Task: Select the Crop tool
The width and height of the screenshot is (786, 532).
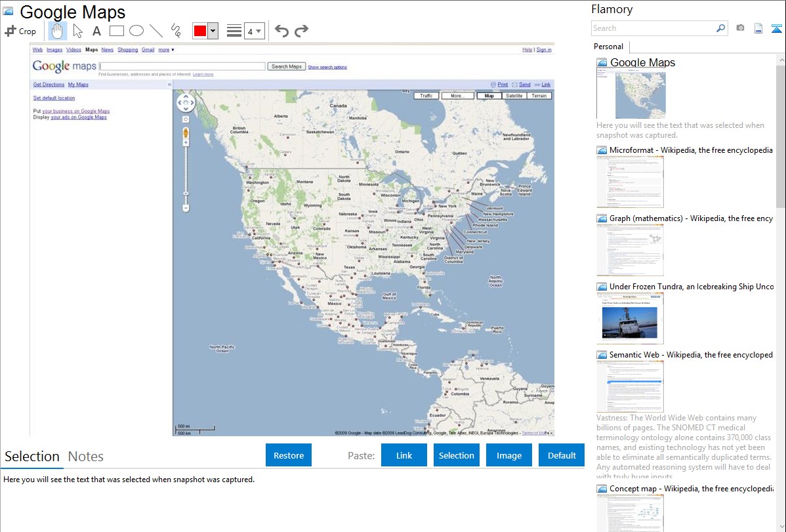Action: 20,31
